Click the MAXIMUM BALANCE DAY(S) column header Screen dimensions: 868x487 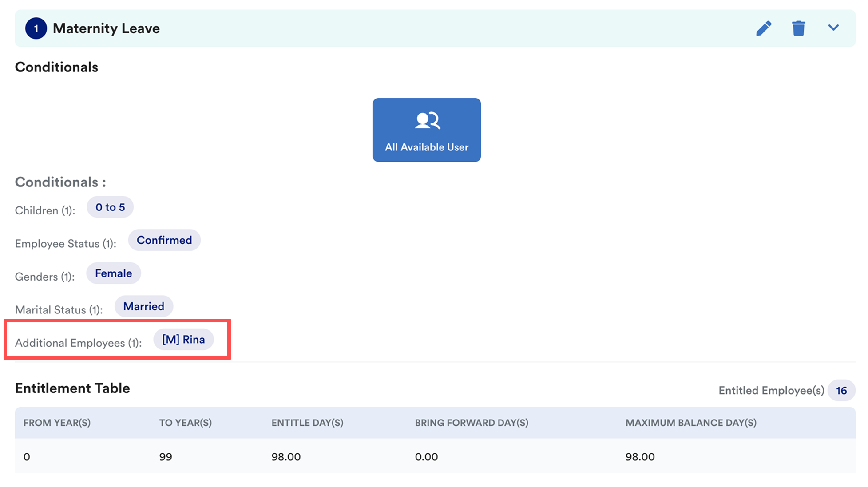coord(691,423)
